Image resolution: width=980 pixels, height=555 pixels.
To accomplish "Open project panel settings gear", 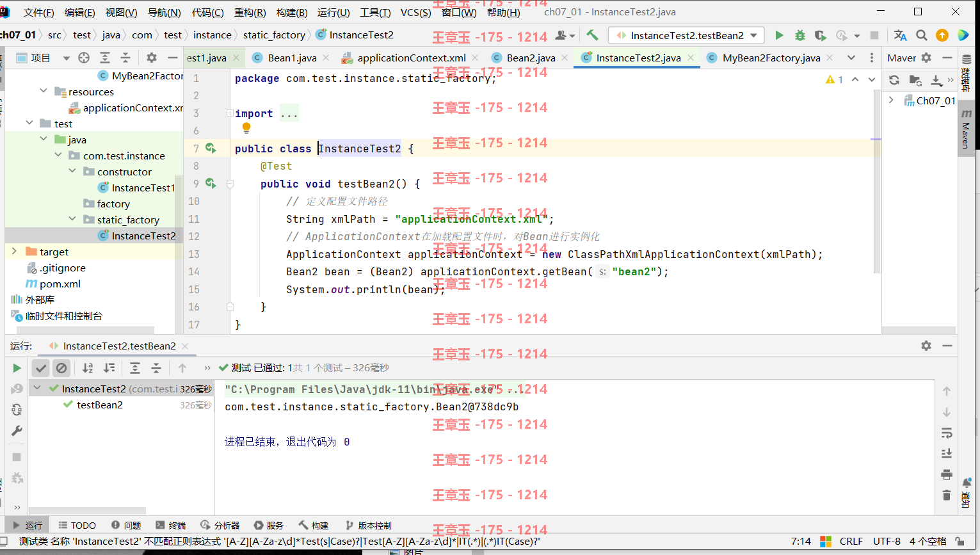I will pyautogui.click(x=152, y=58).
